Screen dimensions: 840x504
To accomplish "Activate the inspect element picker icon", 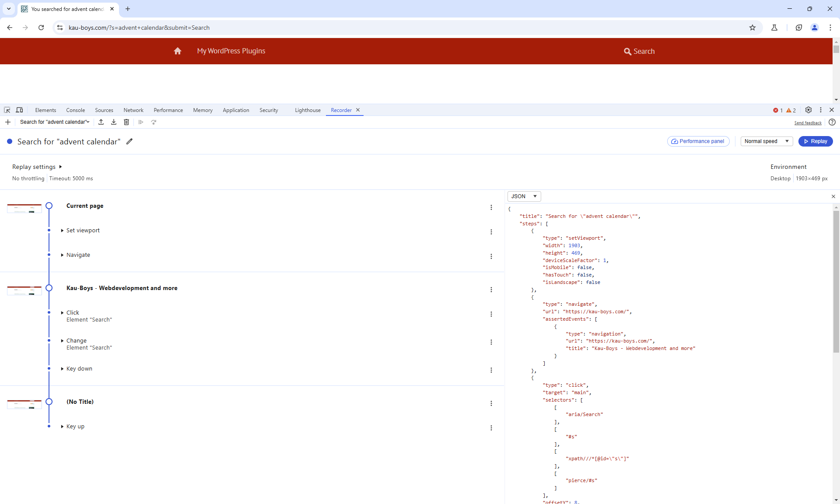I will pos(7,110).
